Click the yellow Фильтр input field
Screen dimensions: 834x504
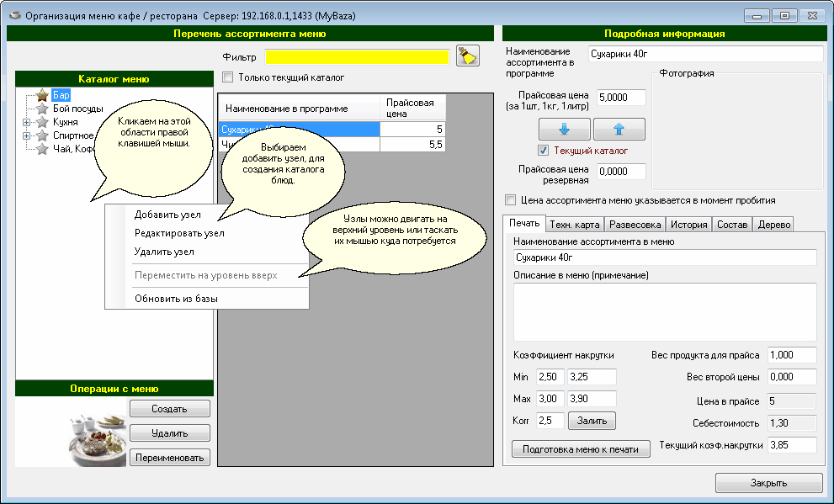click(x=357, y=56)
